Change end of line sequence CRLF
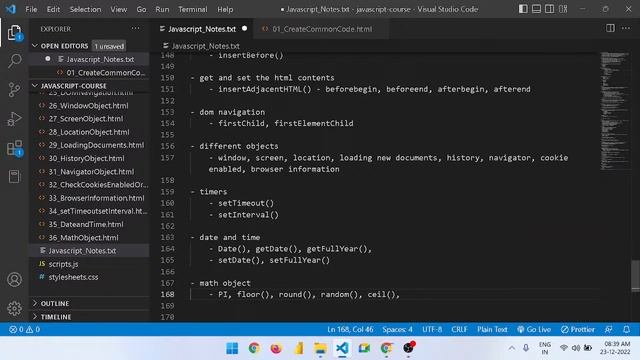The image size is (640, 360). pyautogui.click(x=459, y=329)
